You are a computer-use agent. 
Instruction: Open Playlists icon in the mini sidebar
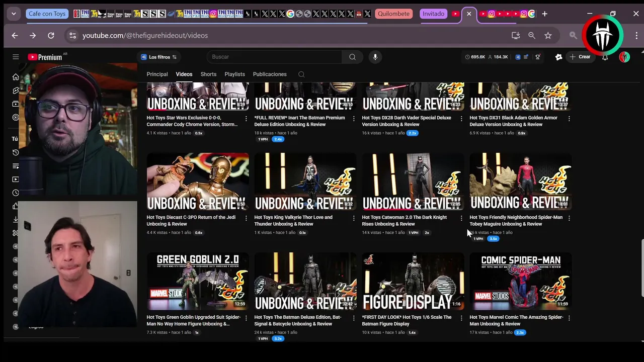click(x=16, y=166)
